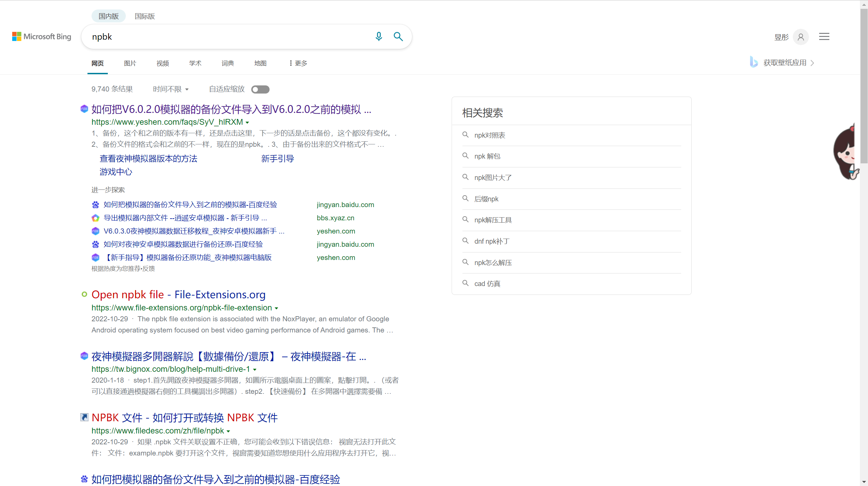Screen dimensions: 868x486
Task: Select the 网页 web tab
Action: [98, 63]
